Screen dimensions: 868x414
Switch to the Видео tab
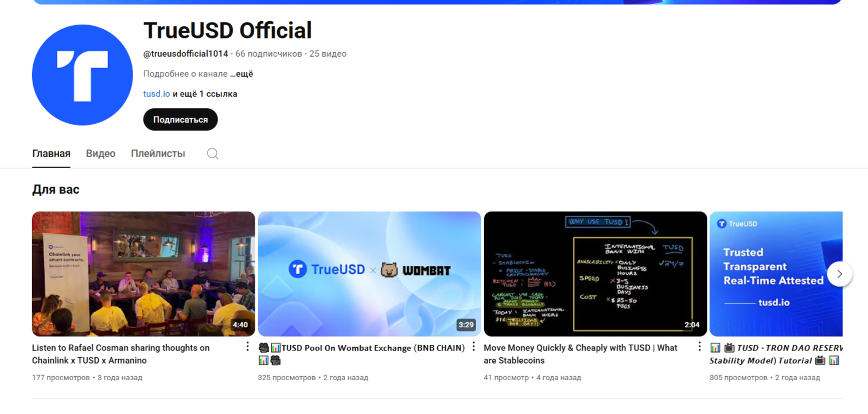[x=100, y=154]
